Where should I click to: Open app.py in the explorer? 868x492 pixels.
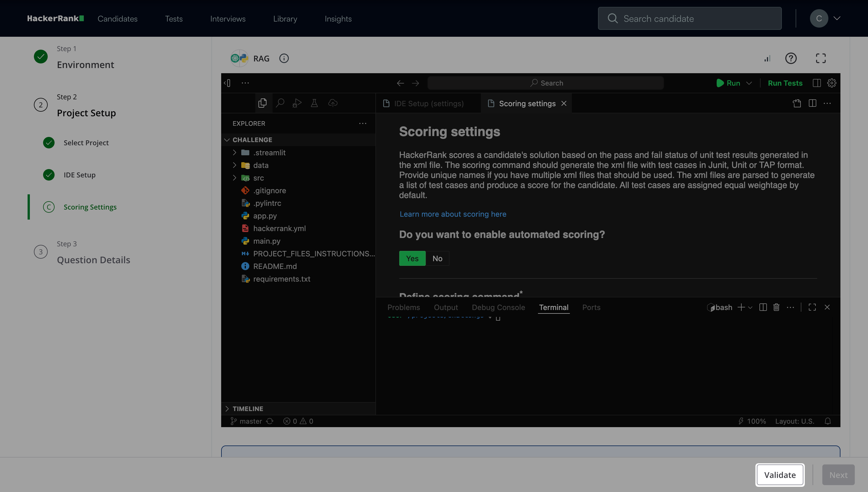[x=265, y=216]
